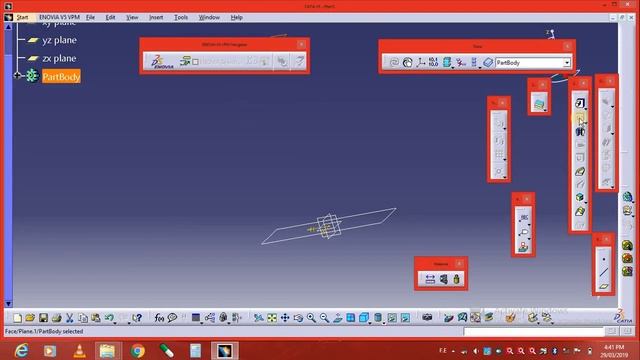Click the Capture camera icon
This screenshot has height=360, width=640.
427,317
